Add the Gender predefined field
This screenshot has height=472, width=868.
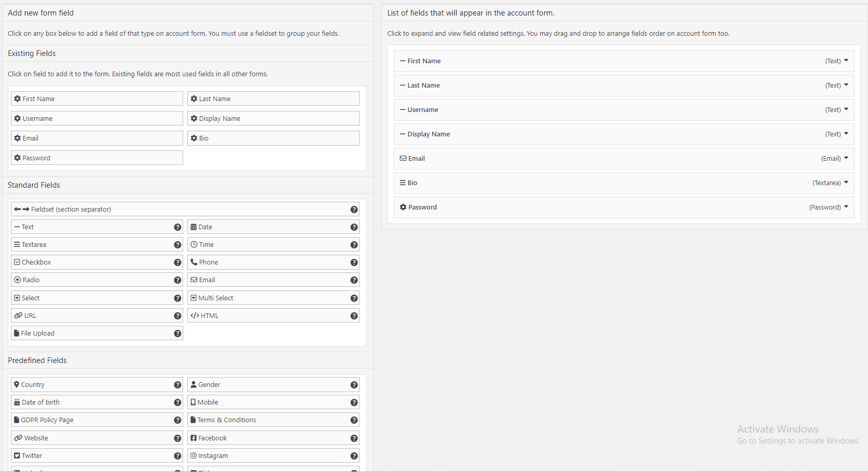tap(210, 385)
